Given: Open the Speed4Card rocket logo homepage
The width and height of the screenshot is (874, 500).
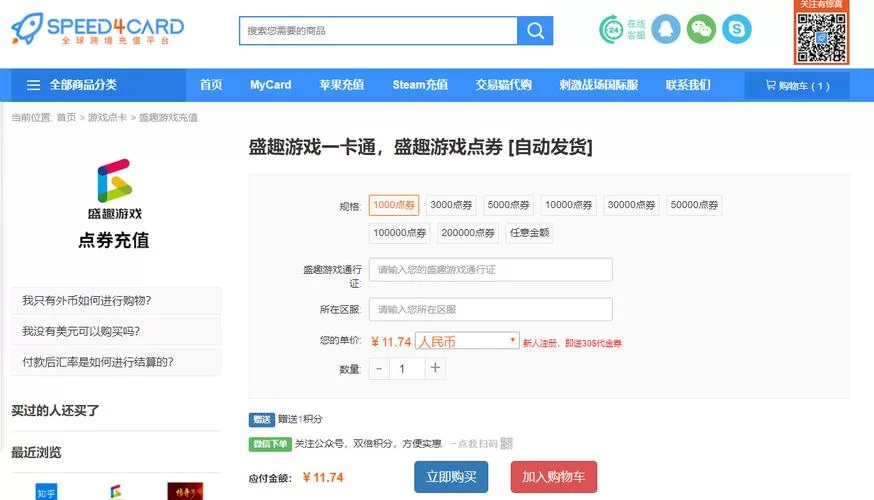Looking at the screenshot, I should coord(98,29).
